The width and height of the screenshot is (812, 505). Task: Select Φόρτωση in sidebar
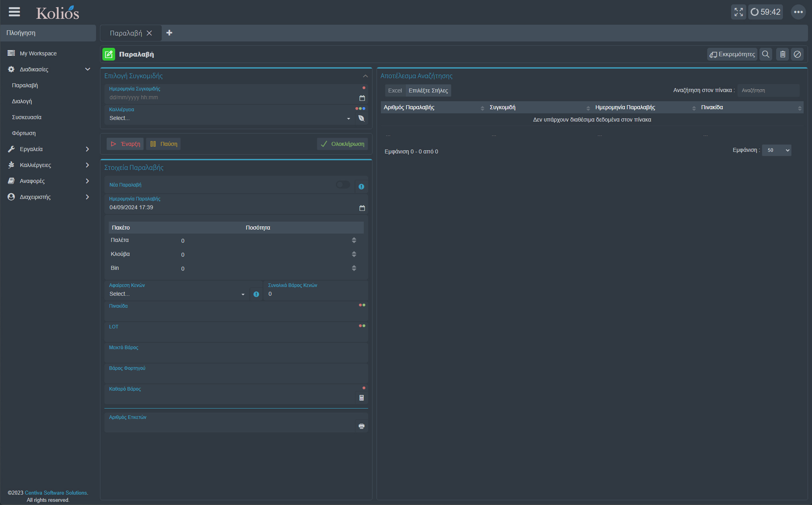pos(24,133)
